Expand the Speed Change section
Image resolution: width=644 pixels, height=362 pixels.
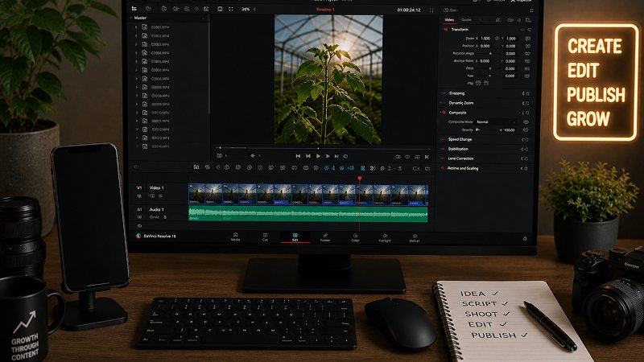(x=460, y=139)
